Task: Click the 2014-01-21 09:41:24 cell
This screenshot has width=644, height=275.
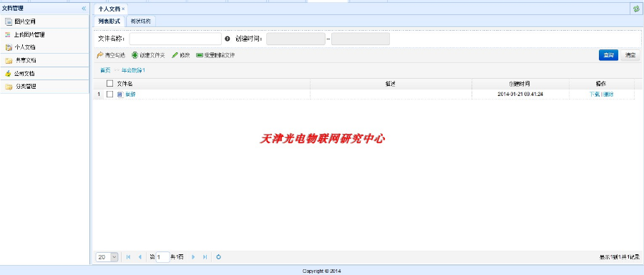Action: [520, 94]
